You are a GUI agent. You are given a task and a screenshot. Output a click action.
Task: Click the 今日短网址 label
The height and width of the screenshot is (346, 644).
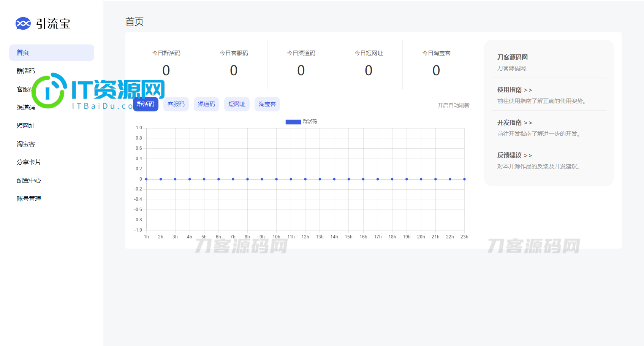tap(369, 53)
